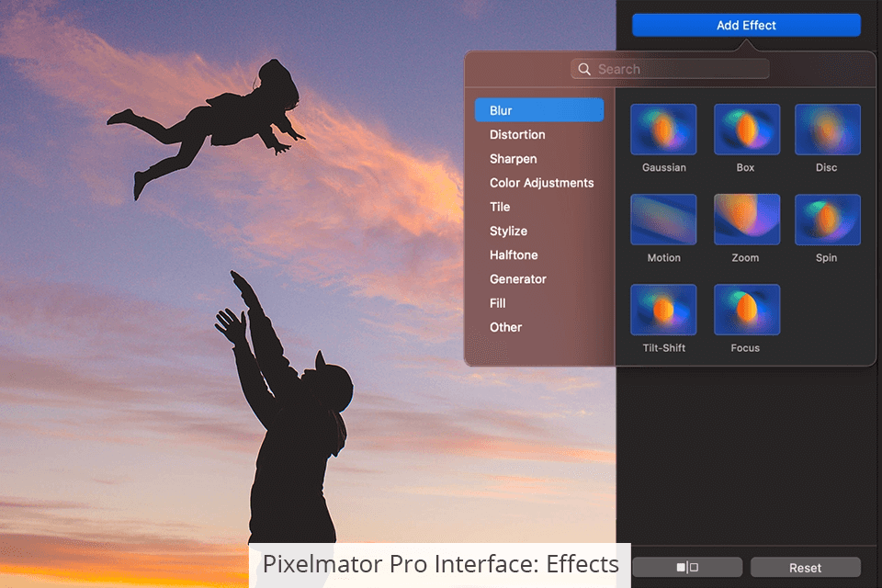Select the Gaussian blur effect thumbnail
Screen dimensions: 882x588
(x=663, y=130)
